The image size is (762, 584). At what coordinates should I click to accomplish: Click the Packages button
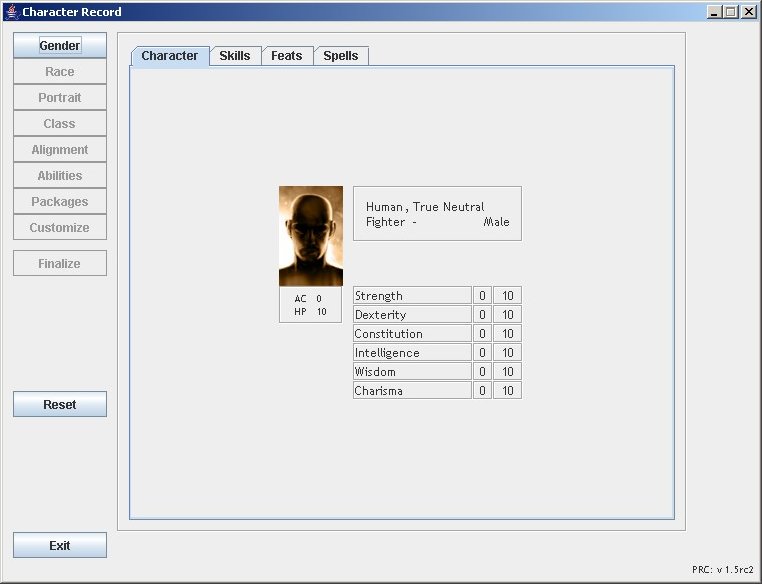click(60, 202)
